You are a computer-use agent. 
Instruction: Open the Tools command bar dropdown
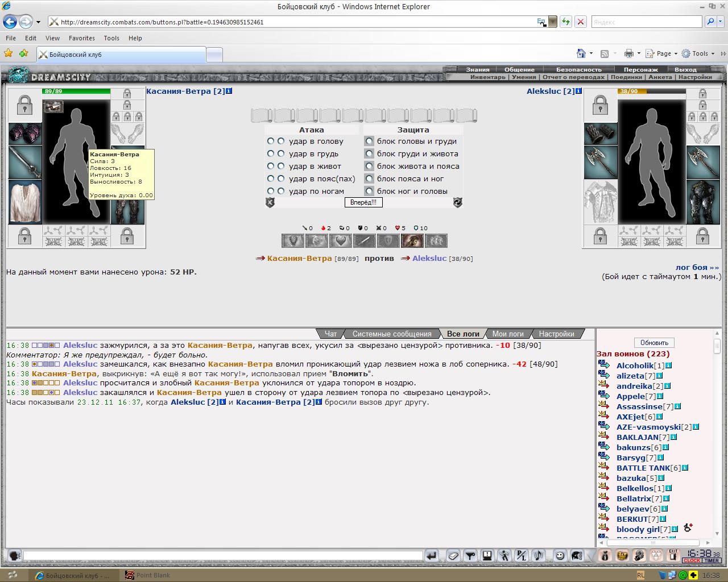[x=698, y=53]
